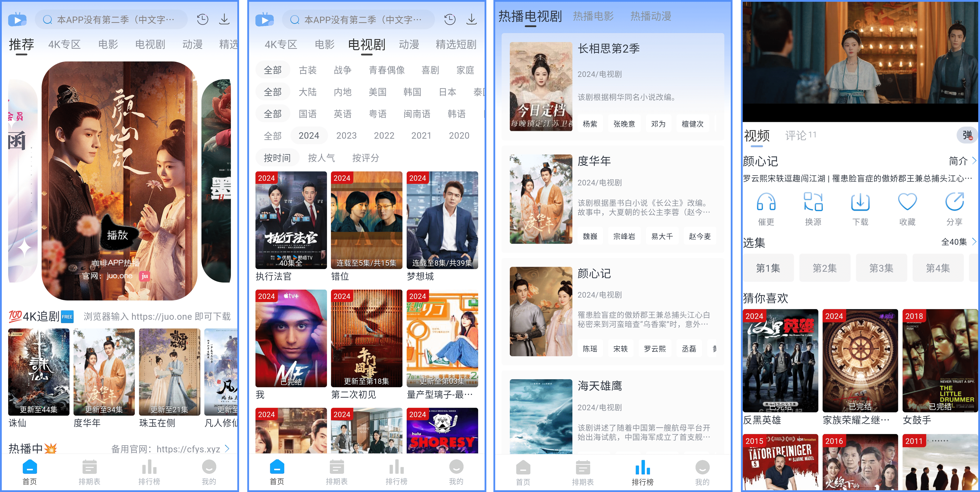Switch to 热播动漫 tab
The height and width of the screenshot is (492, 980).
click(651, 16)
